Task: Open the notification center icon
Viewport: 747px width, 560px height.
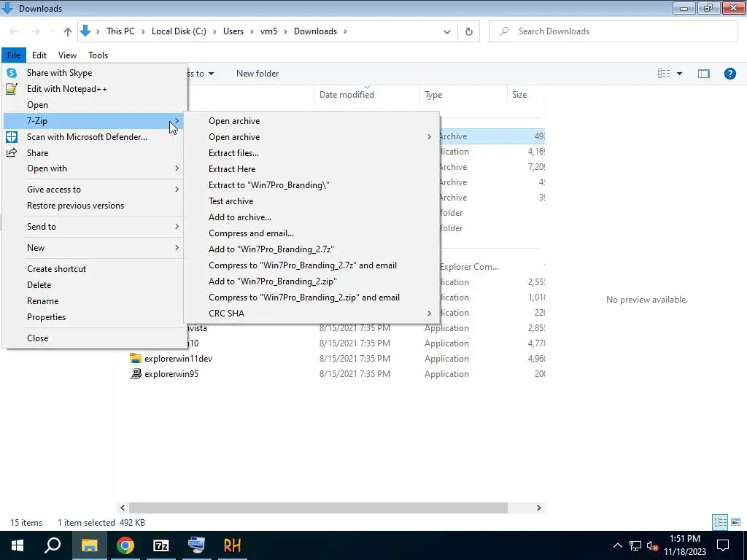Action: click(723, 545)
